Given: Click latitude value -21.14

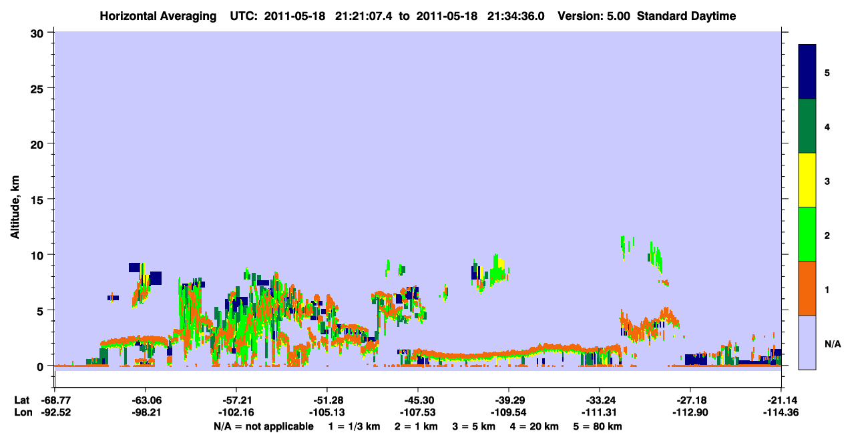Looking at the screenshot, I should (781, 400).
